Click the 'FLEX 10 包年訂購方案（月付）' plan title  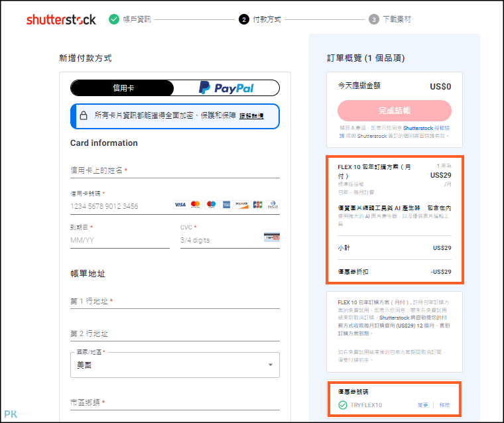point(375,171)
